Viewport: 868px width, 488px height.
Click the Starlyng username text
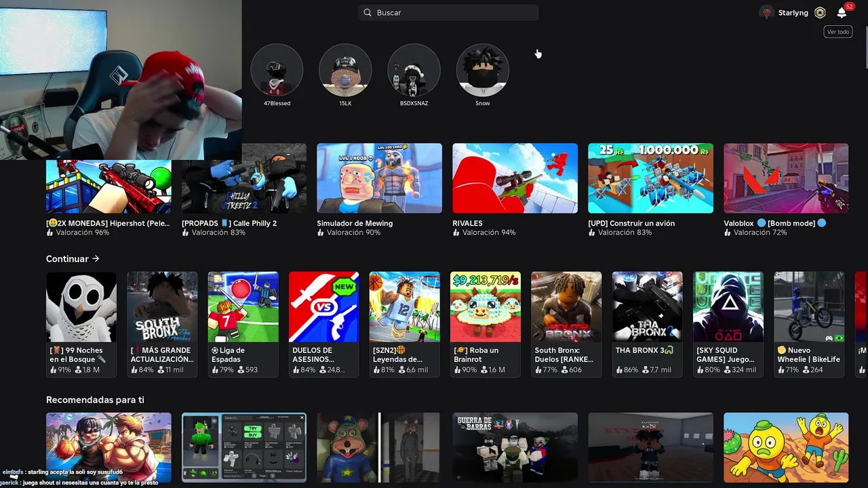pyautogui.click(x=793, y=13)
